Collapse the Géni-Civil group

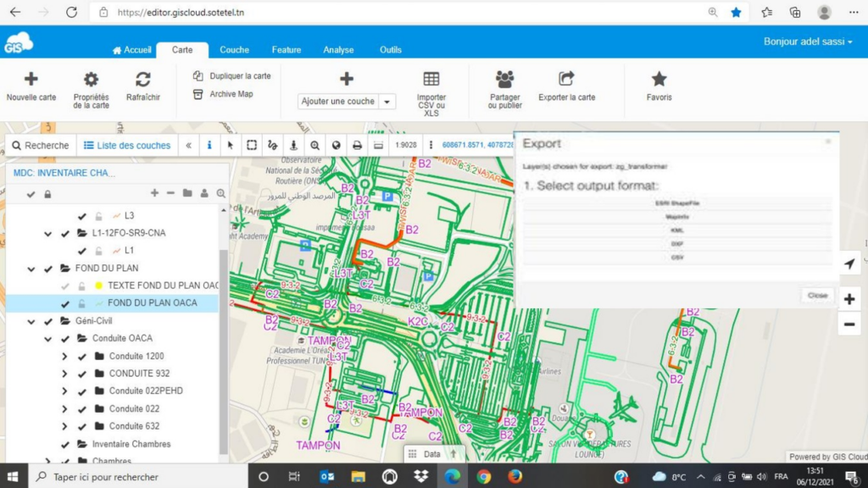pyautogui.click(x=32, y=322)
